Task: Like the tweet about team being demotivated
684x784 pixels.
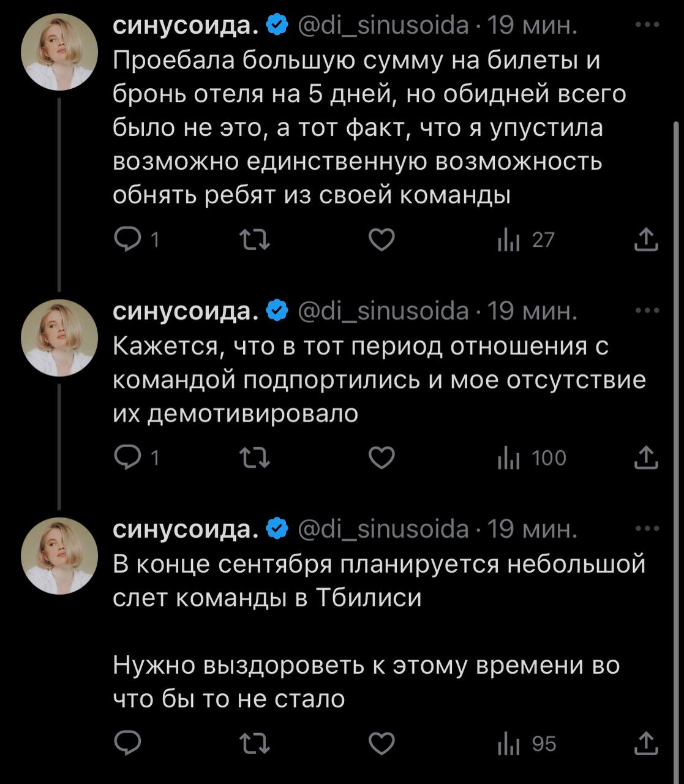Action: 382,458
